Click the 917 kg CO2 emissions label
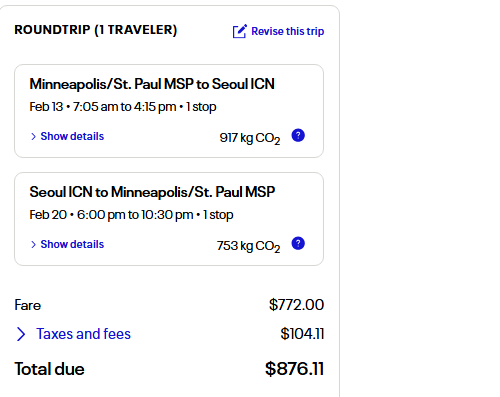500x397 pixels. point(250,138)
